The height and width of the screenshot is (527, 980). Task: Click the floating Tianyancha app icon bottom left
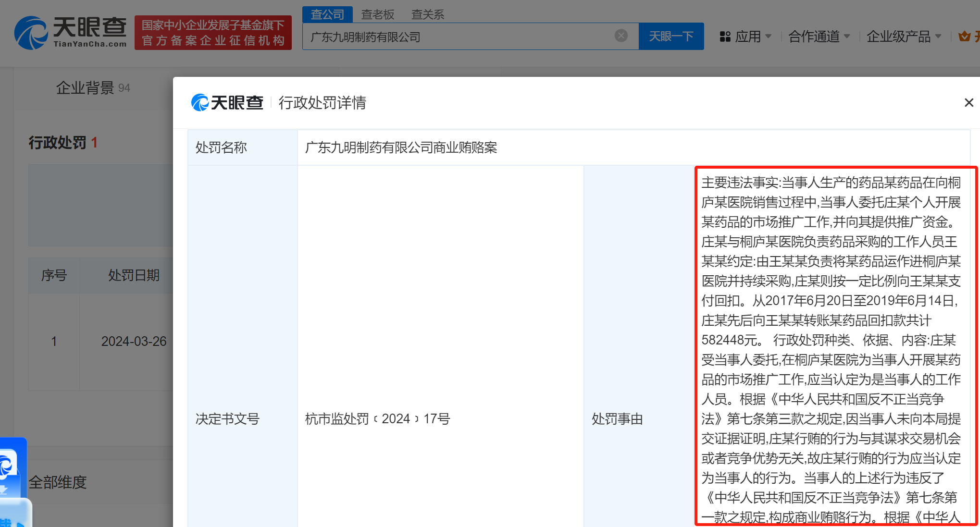click(10, 466)
